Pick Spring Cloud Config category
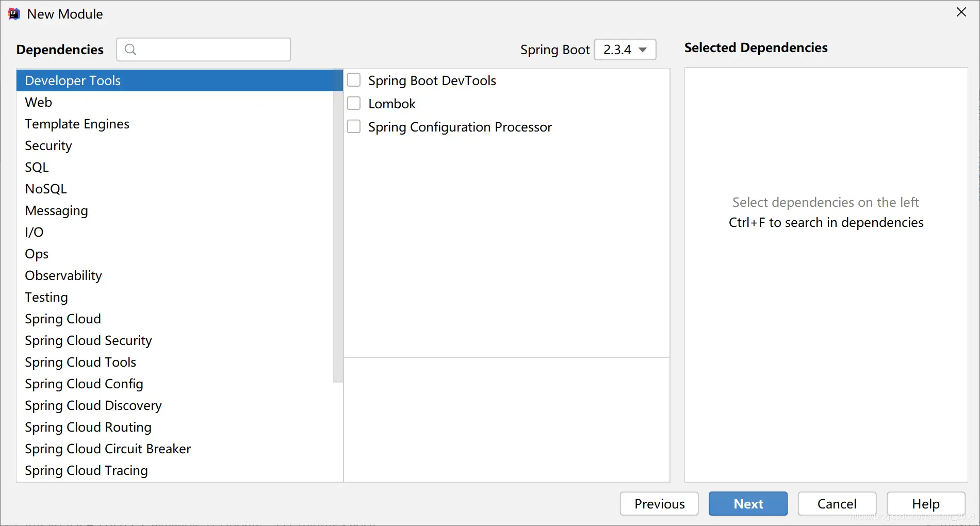This screenshot has width=980, height=526. [175, 384]
